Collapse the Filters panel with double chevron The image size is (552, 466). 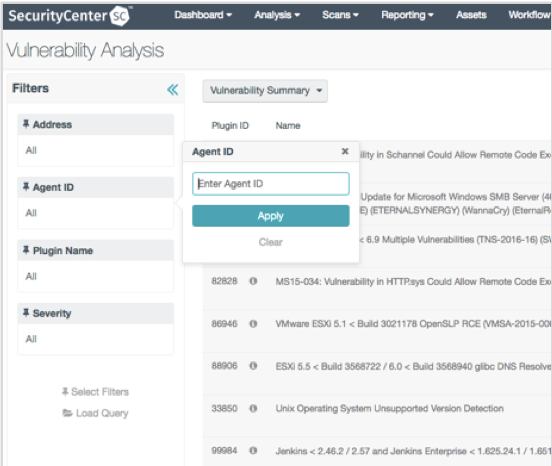click(x=172, y=90)
